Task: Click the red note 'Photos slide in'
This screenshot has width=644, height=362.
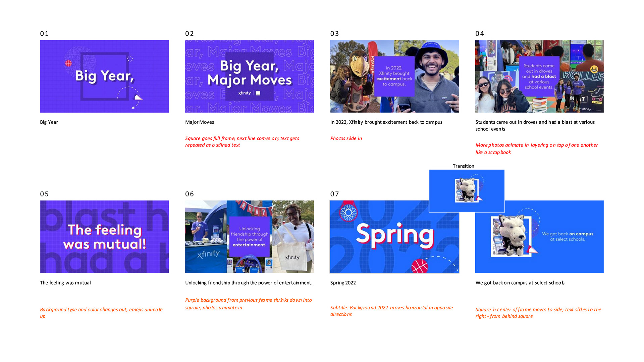Action: tap(346, 138)
